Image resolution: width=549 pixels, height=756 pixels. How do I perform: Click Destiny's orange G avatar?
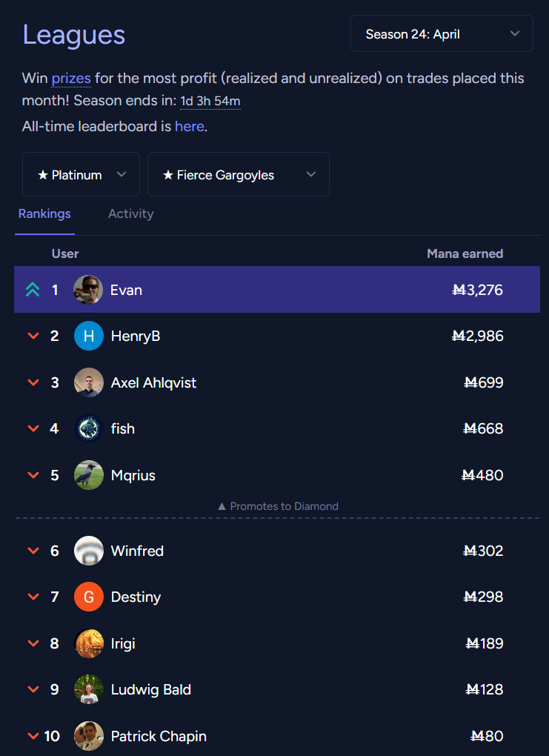[x=88, y=597]
